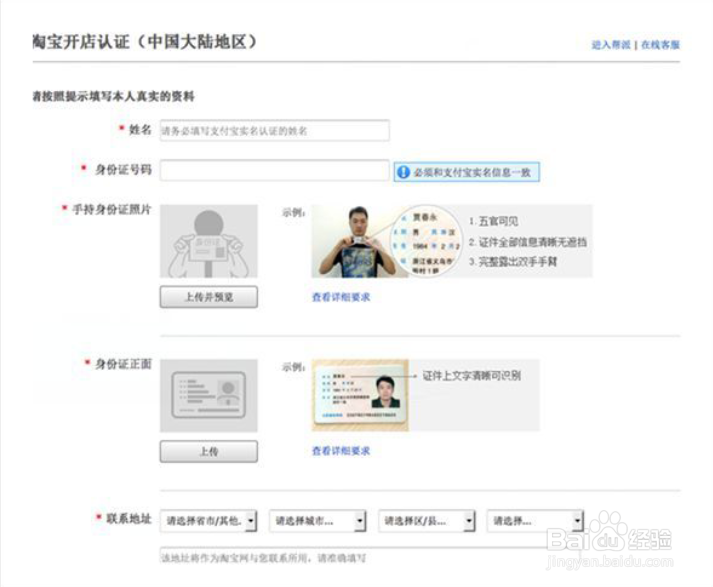The width and height of the screenshot is (713, 587).
Task: Open the 请选择城市 city dropdown
Action: (x=317, y=521)
